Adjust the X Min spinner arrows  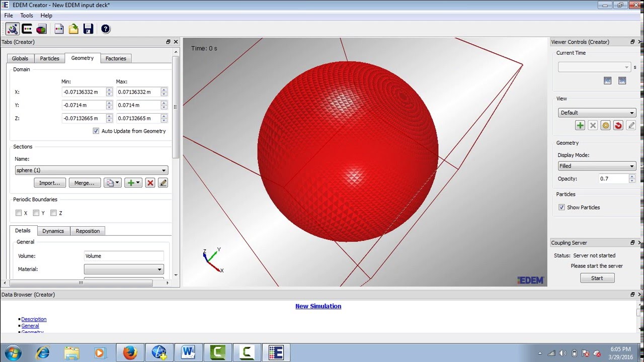[x=109, y=92]
